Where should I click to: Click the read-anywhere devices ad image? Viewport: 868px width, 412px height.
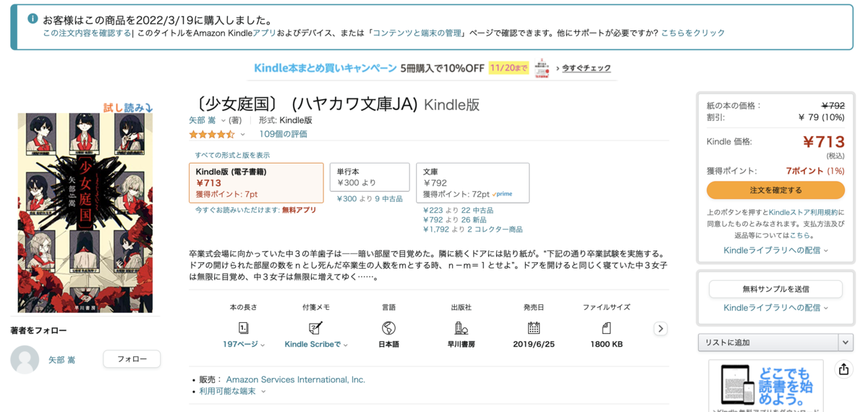pos(765,386)
